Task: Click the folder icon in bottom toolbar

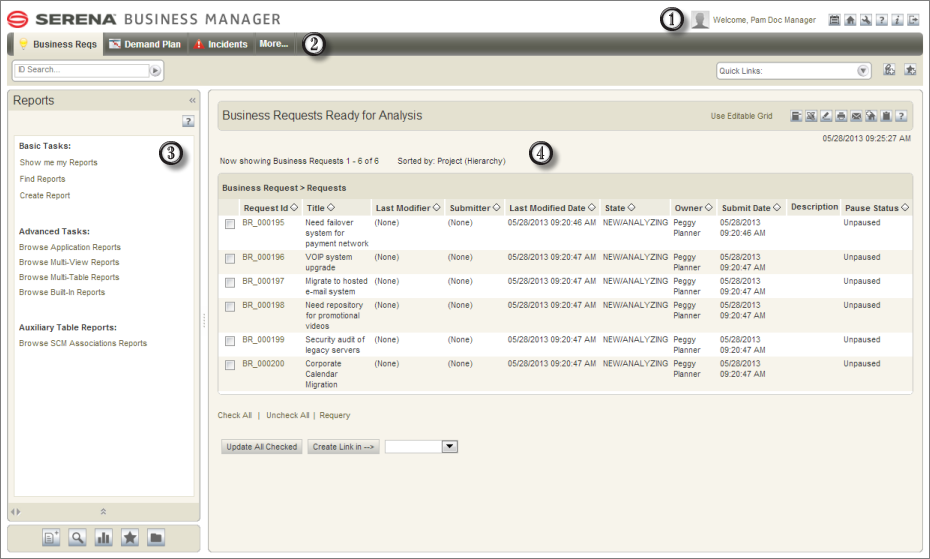Action: pos(155,538)
